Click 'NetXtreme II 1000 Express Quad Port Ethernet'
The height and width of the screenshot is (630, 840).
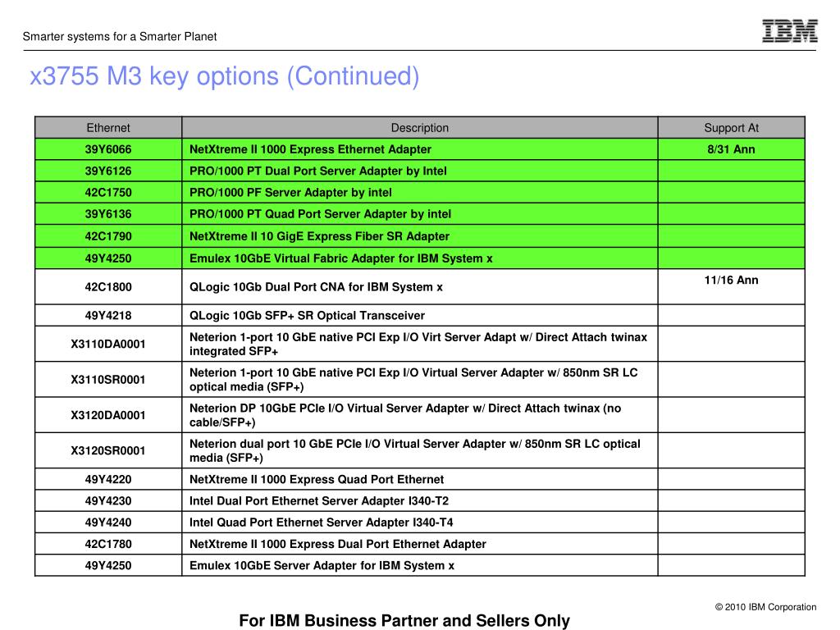[x=317, y=479]
